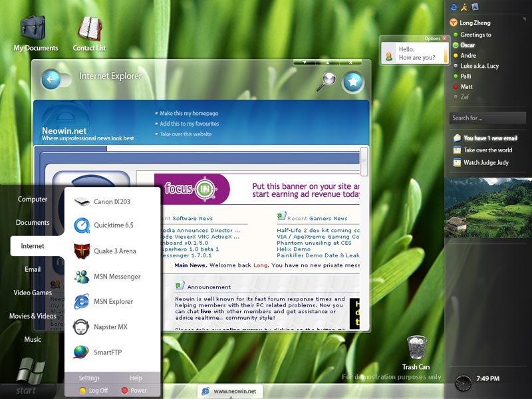Image resolution: width=532 pixels, height=399 pixels.
Task: Select the Video Games category
Action: 33,293
